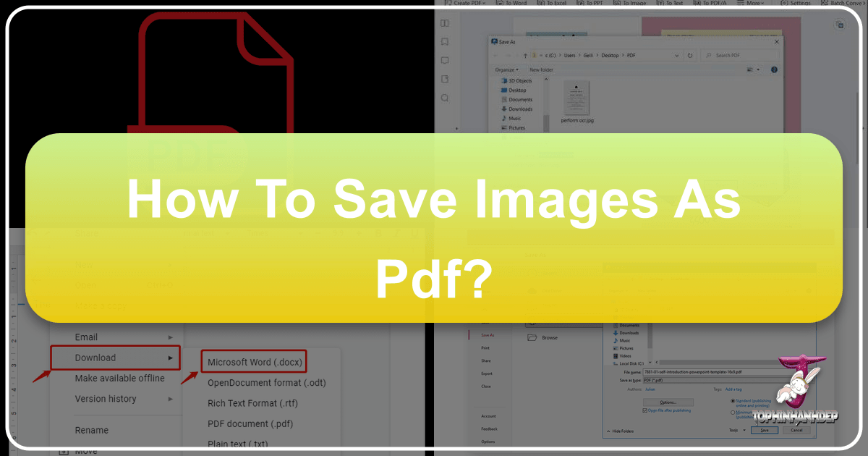This screenshot has width=868, height=456.
Task: Open the help icon in Save As dialog
Action: point(774,69)
